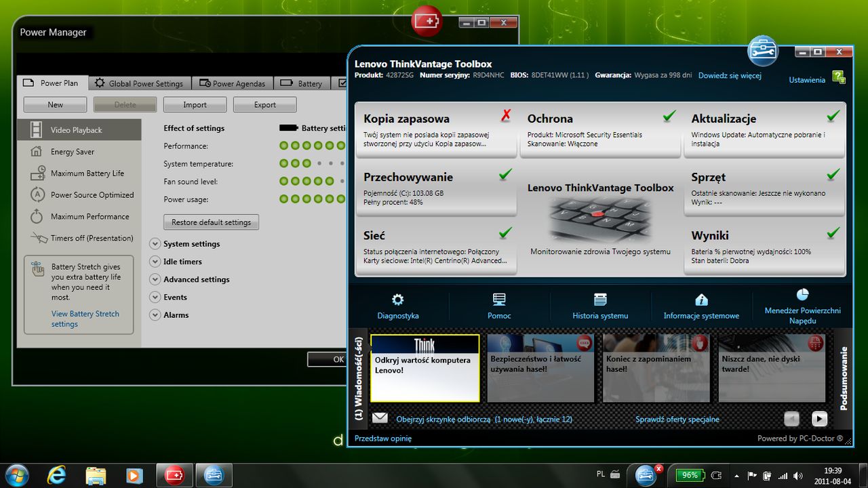This screenshot has height=488, width=868.
Task: Open Wyniki battery results tile
Action: (x=764, y=246)
